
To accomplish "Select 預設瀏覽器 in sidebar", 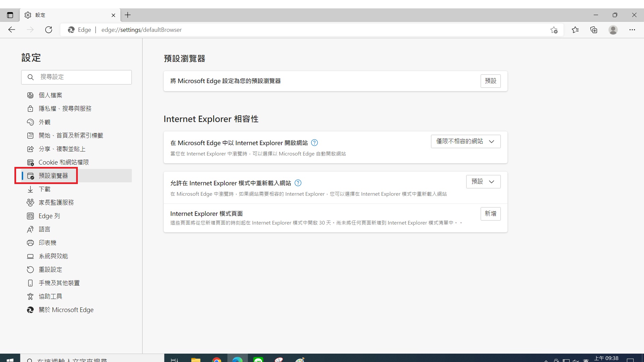I will [76, 176].
